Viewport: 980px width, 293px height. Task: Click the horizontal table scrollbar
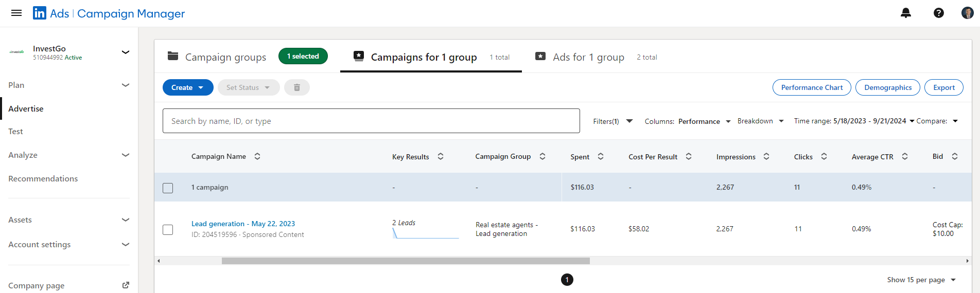point(406,261)
